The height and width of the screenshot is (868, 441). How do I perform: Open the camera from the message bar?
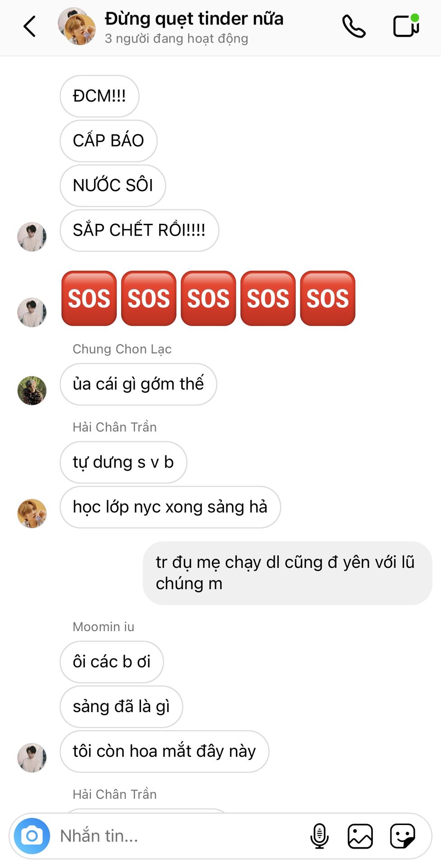point(32,836)
